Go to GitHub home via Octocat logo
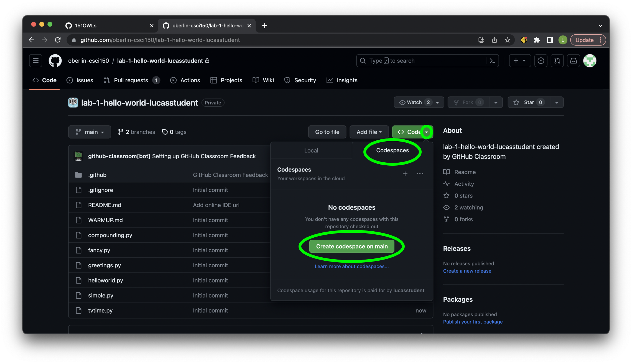The width and height of the screenshot is (632, 364). point(55,61)
